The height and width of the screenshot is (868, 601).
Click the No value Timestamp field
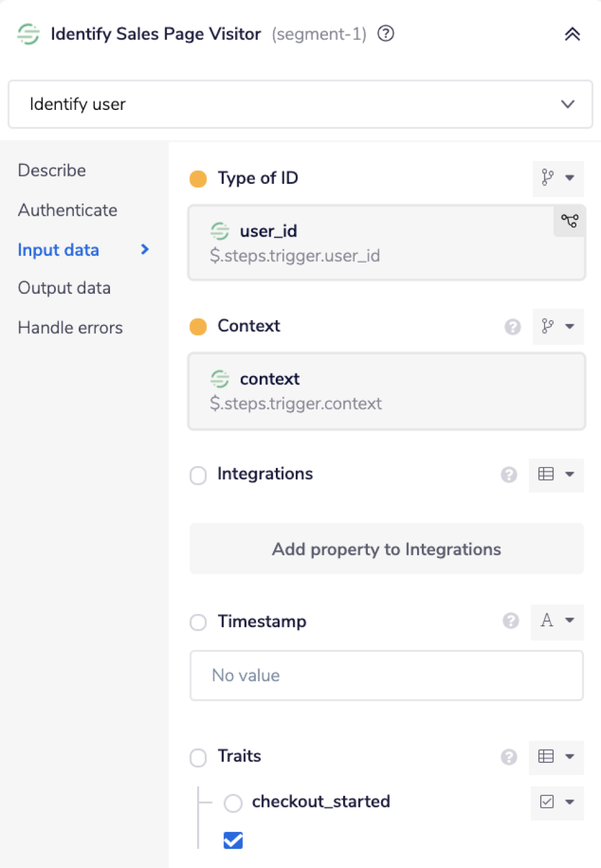pos(386,675)
